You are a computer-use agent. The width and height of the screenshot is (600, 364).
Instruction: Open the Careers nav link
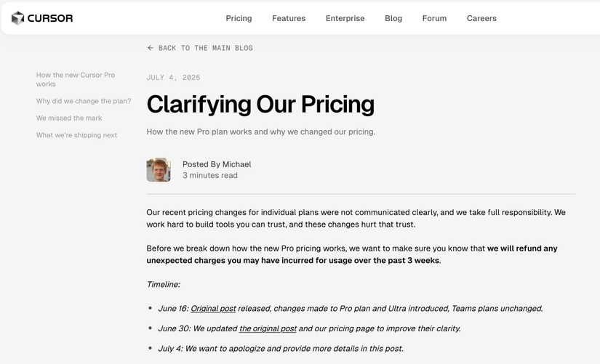(x=481, y=18)
